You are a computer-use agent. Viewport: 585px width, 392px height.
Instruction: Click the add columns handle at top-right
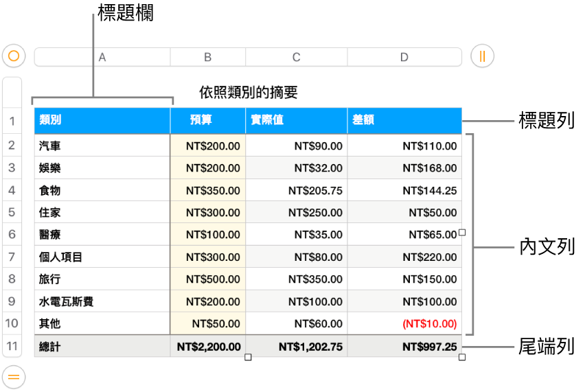[482, 56]
